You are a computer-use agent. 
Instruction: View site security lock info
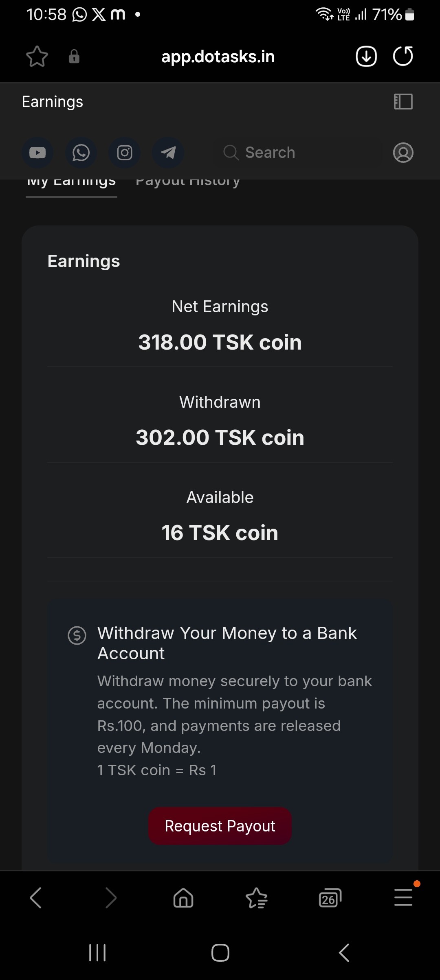[x=74, y=56]
